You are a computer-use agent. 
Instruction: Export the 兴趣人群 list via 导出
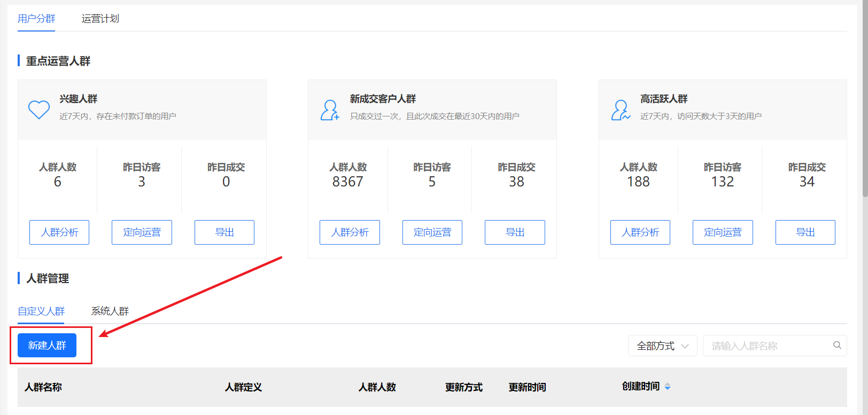224,232
